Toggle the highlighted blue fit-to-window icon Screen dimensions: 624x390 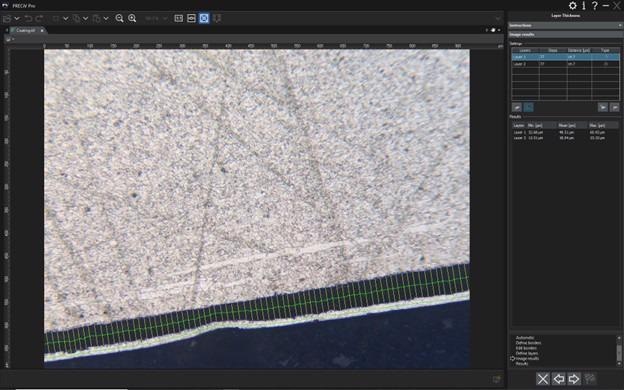(x=204, y=18)
